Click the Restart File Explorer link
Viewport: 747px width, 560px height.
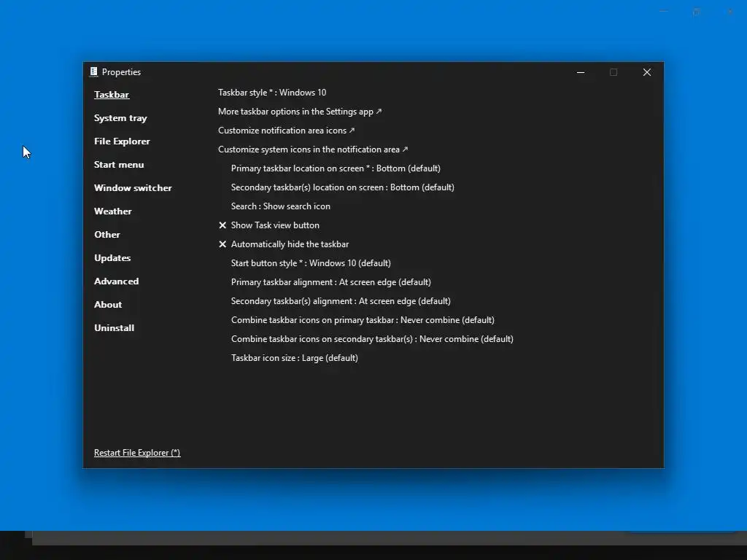coord(137,453)
